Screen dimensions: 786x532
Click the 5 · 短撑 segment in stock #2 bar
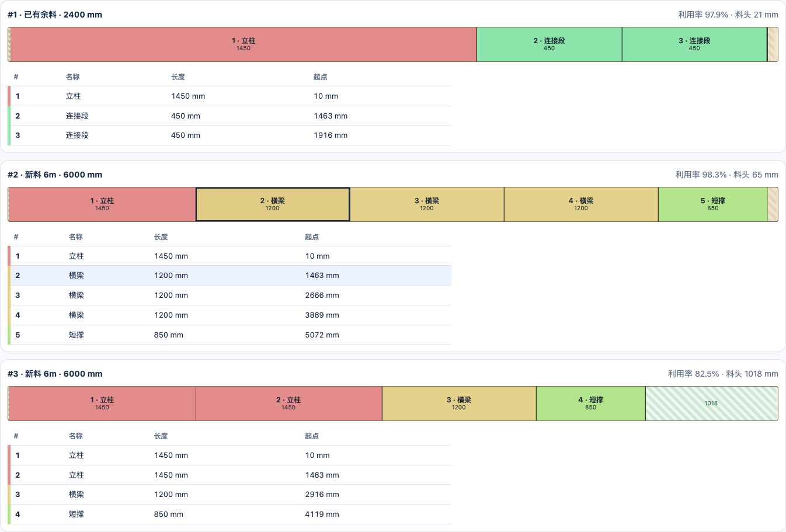coord(713,204)
